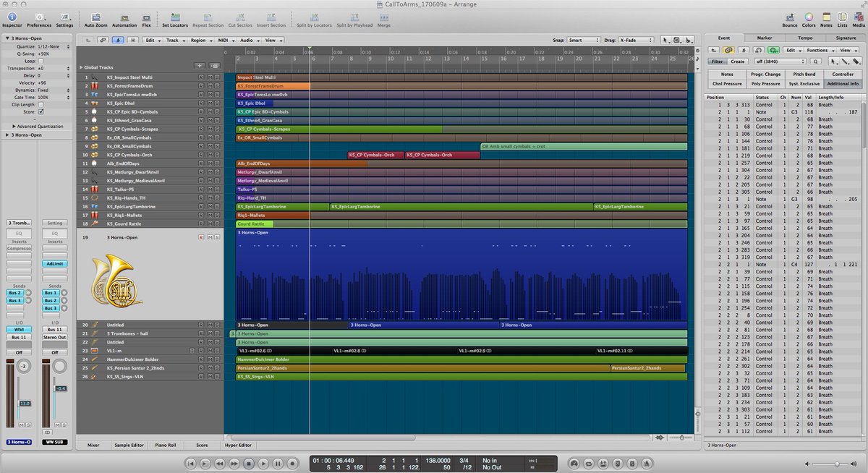Mute the 3 Horns-Open track 19
The height and width of the screenshot is (473, 868).
210,237
